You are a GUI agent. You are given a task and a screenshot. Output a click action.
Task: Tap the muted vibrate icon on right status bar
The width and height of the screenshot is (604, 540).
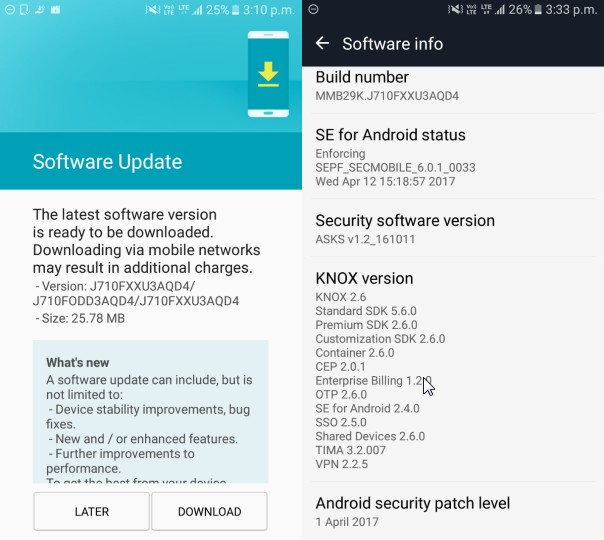(455, 9)
